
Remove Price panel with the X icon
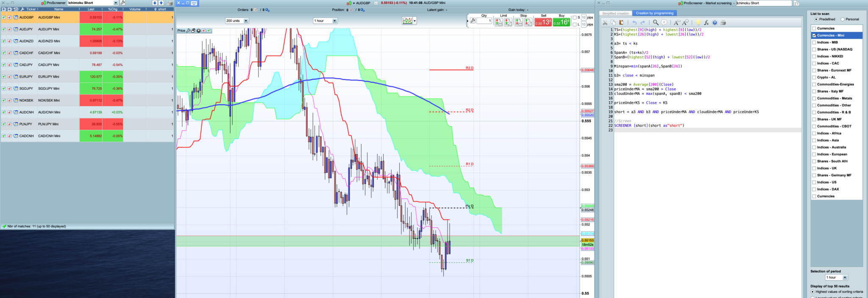pyautogui.click(x=198, y=31)
